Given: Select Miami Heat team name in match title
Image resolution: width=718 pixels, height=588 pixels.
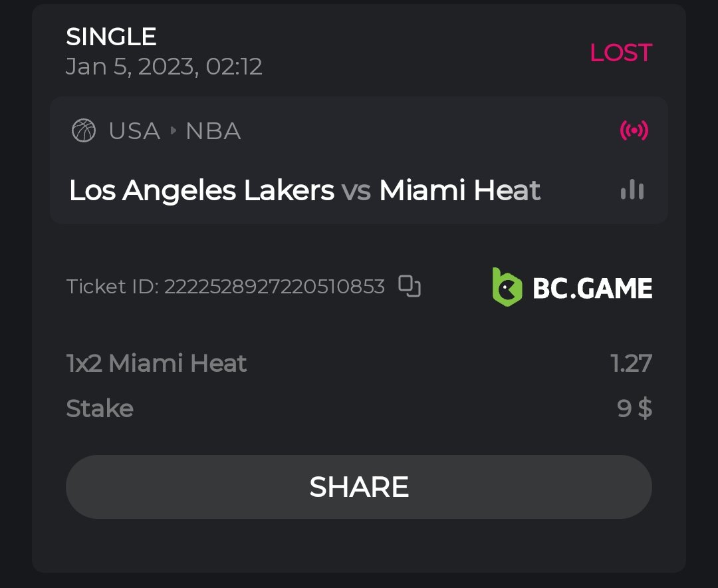Looking at the screenshot, I should [x=459, y=191].
